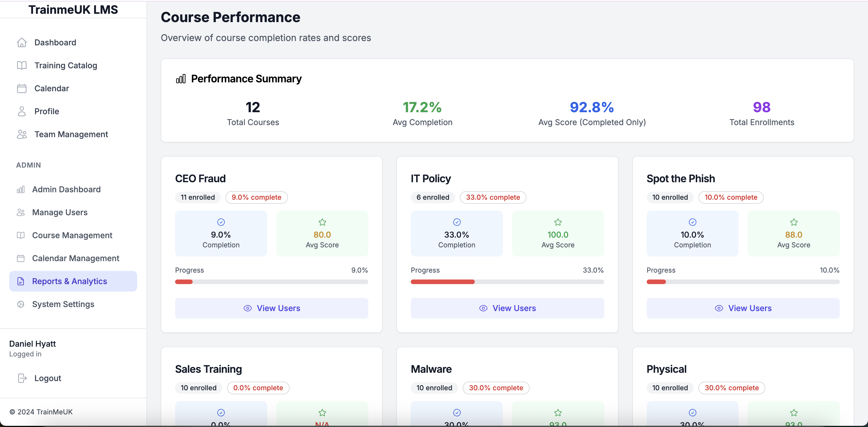Click the IT Policy completion checkmark icon

[457, 222]
